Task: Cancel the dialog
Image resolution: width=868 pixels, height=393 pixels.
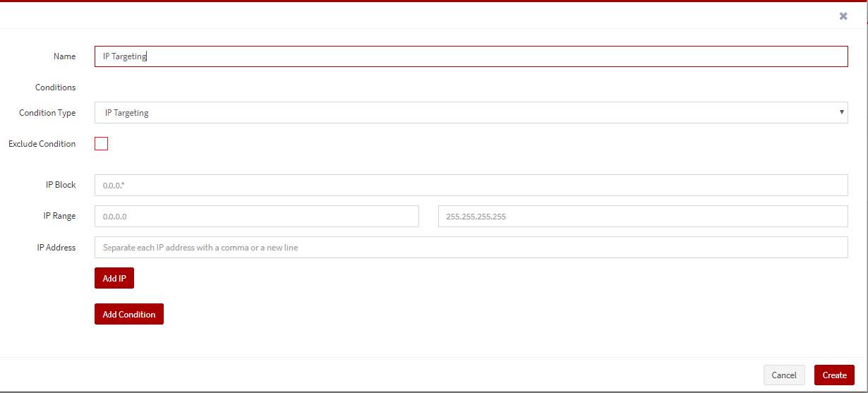Action: click(x=784, y=375)
